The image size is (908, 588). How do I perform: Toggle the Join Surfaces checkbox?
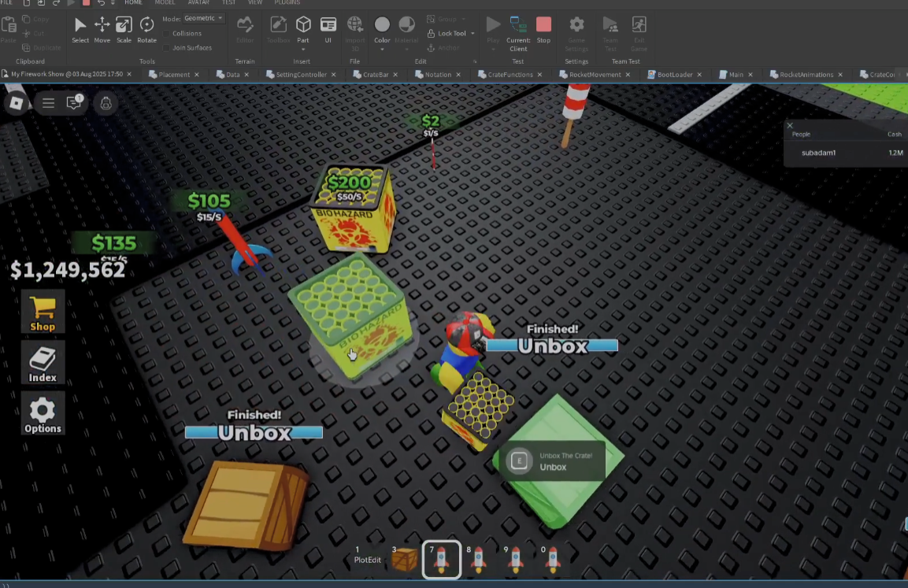[x=166, y=48]
